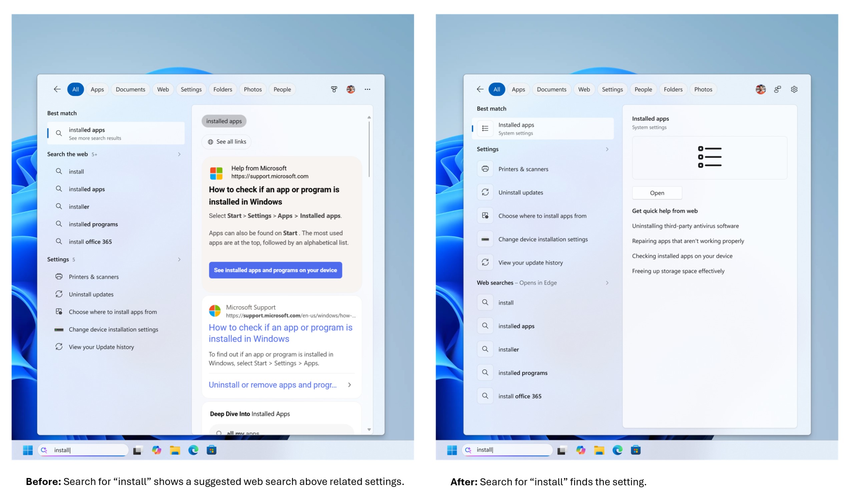Expand Settings section in Before panel
The width and height of the screenshot is (854, 504).
pos(179,260)
